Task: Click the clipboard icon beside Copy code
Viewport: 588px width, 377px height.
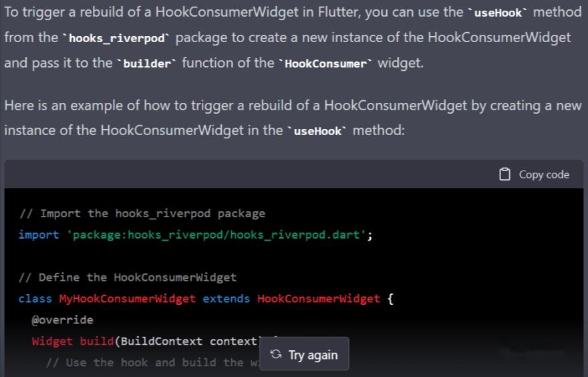Action: pos(504,174)
